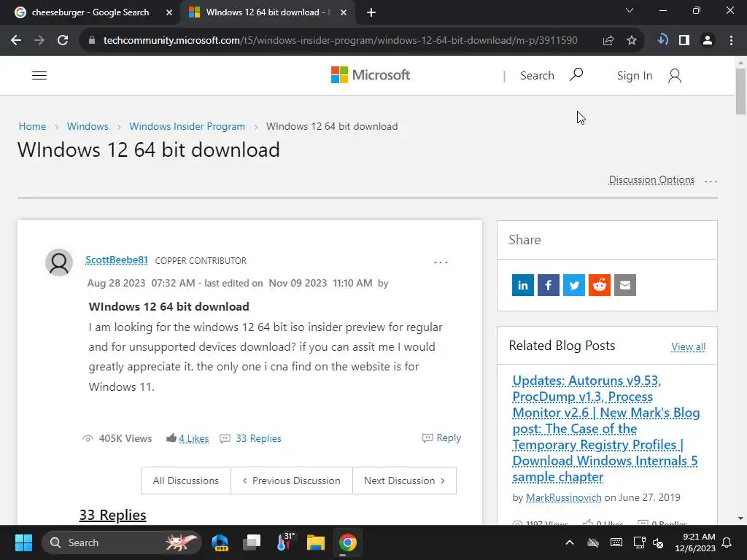Image resolution: width=747 pixels, height=560 pixels.
Task: Open MarkRussinovich's profile
Action: (x=563, y=497)
